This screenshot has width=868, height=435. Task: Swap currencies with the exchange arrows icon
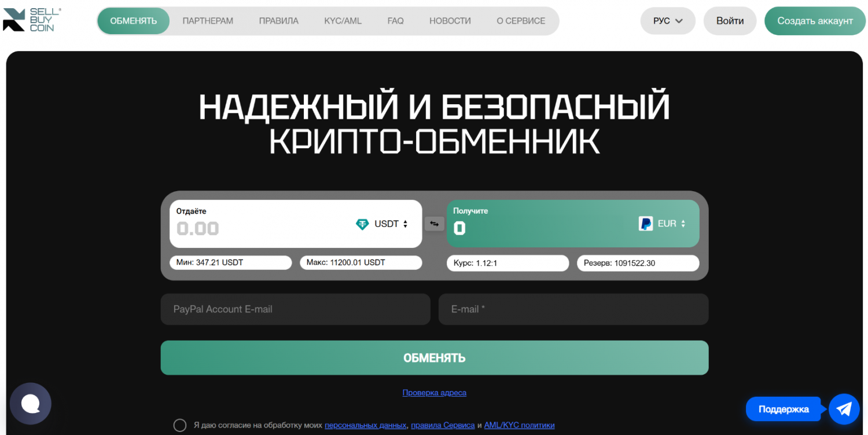(x=435, y=224)
